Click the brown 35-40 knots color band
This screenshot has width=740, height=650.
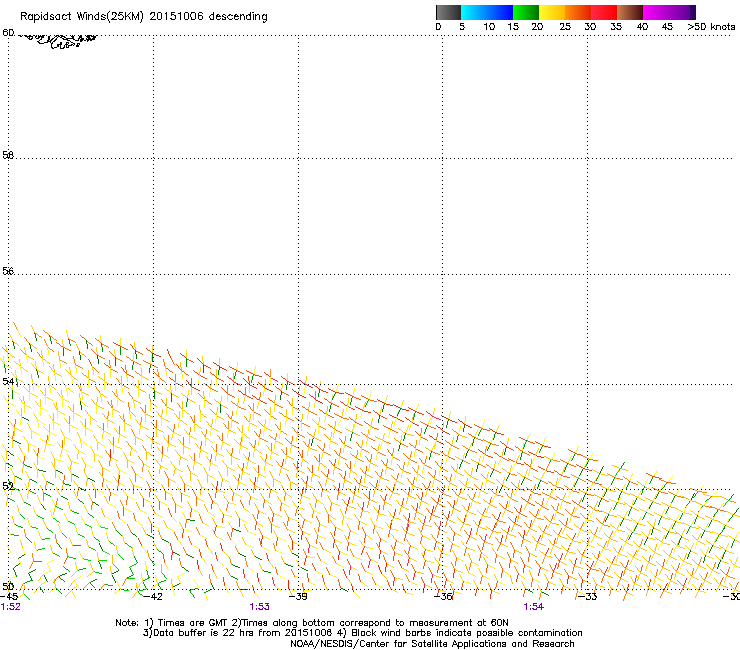(x=630, y=12)
